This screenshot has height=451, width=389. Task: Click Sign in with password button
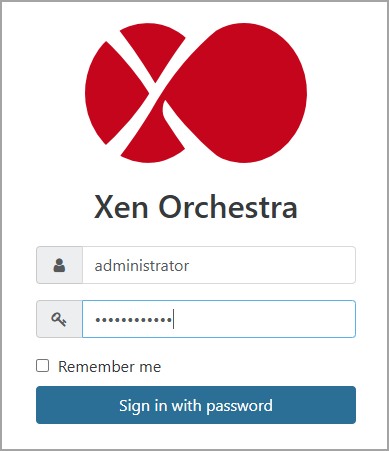[196, 405]
